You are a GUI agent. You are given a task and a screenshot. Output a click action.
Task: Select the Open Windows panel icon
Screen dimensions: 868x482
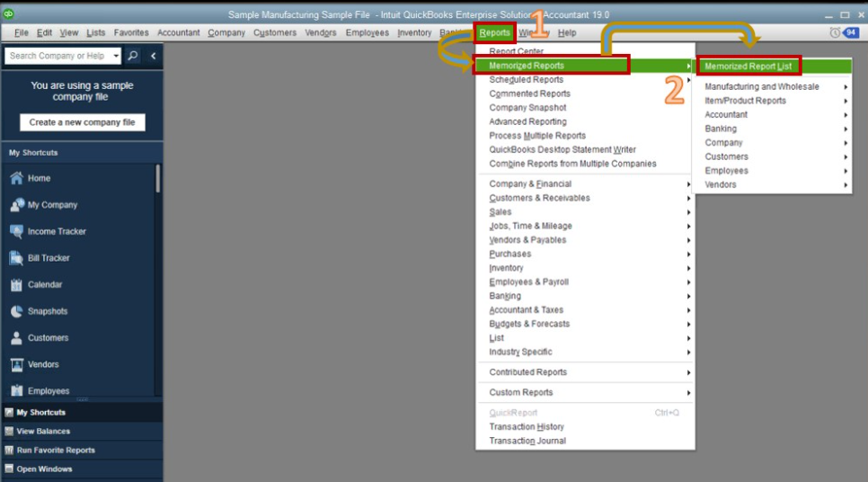click(9, 469)
